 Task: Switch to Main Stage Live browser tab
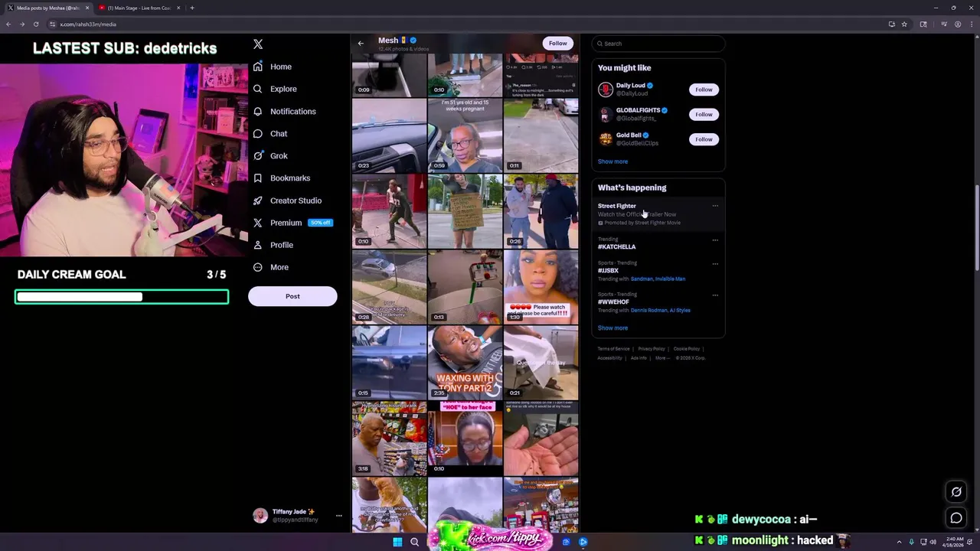coord(139,8)
